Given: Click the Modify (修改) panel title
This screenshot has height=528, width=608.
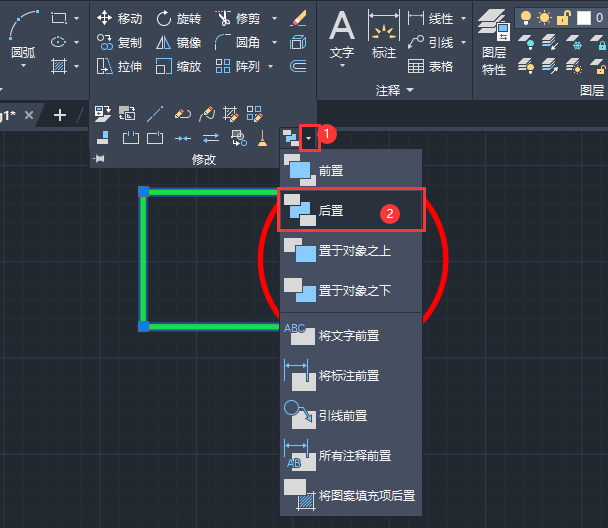Looking at the screenshot, I should [204, 159].
